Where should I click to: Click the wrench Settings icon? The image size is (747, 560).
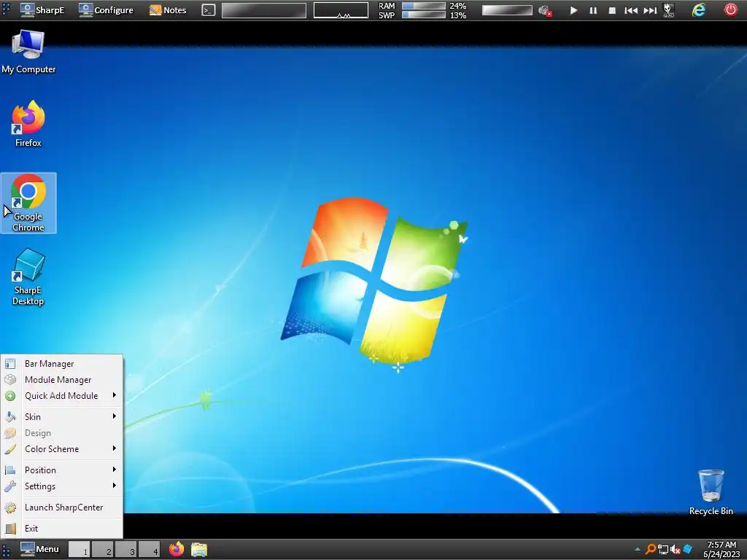tap(10, 486)
